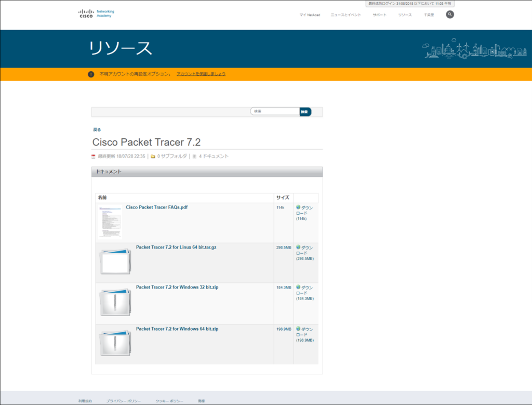
Task: Click the Cisco Networking Academy logo
Action: click(96, 14)
